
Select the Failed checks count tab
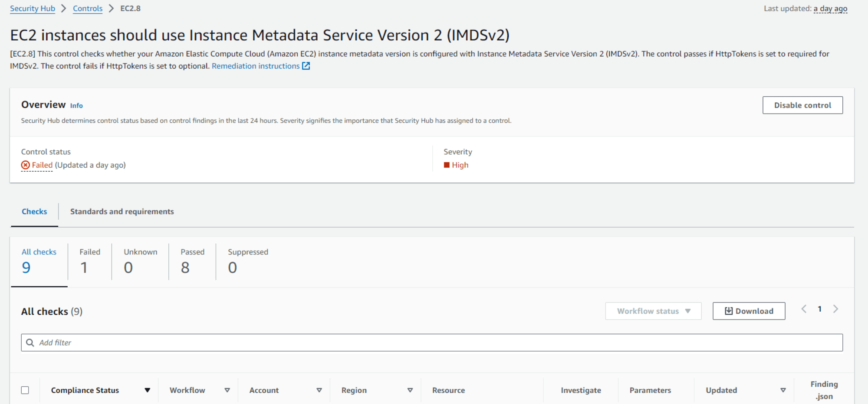click(90, 262)
